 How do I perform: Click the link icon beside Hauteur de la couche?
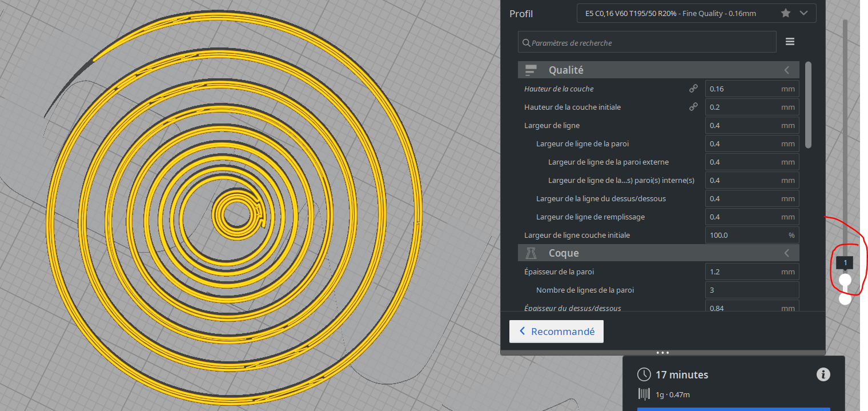point(693,89)
